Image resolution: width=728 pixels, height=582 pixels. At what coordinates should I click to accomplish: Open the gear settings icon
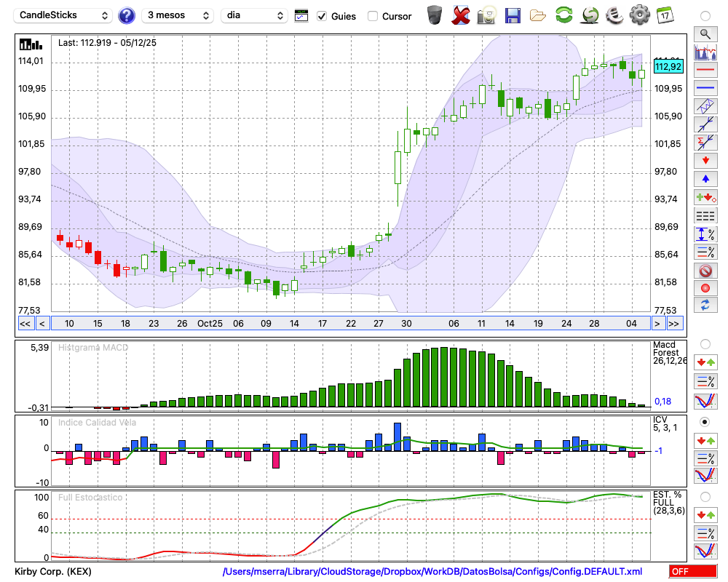[639, 15]
